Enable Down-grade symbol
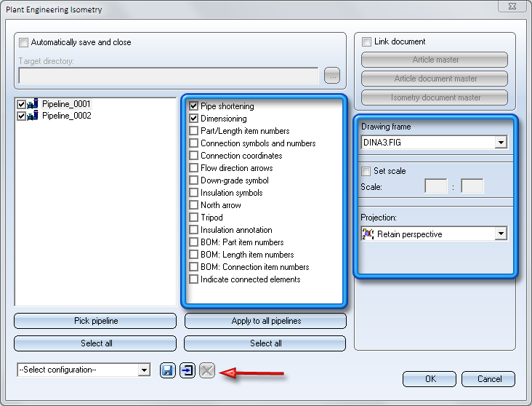 point(194,180)
